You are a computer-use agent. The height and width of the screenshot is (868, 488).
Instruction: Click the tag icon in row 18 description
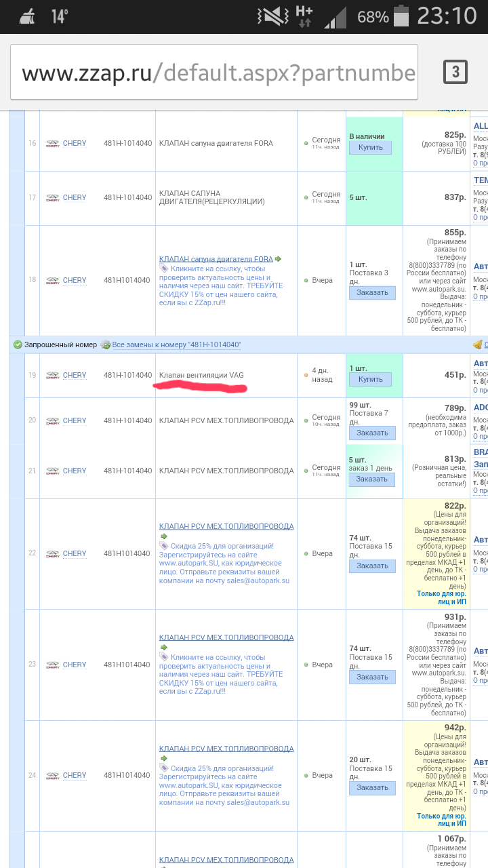164,269
